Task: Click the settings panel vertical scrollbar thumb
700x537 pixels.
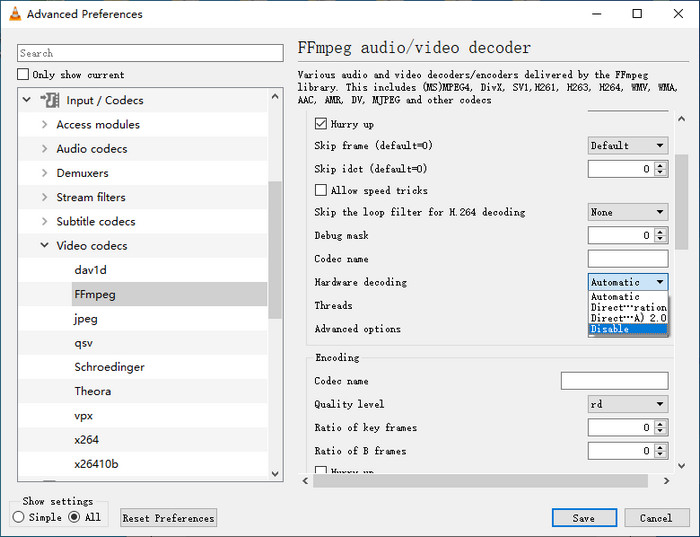Action: coord(681,202)
